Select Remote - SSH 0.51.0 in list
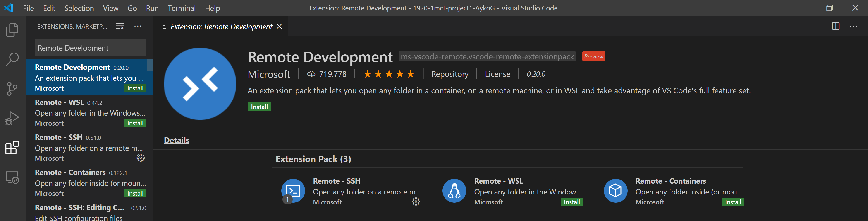This screenshot has height=221, width=868. 89,147
